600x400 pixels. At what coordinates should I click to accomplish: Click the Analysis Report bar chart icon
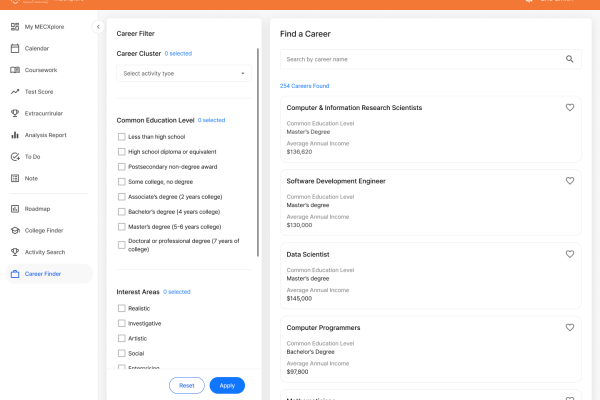(15, 135)
